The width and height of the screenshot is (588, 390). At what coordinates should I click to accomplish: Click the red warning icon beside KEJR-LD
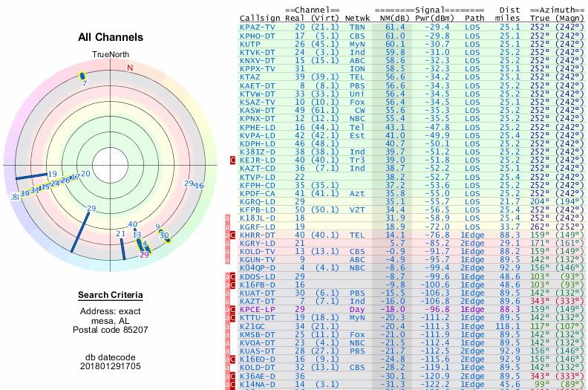232,160
